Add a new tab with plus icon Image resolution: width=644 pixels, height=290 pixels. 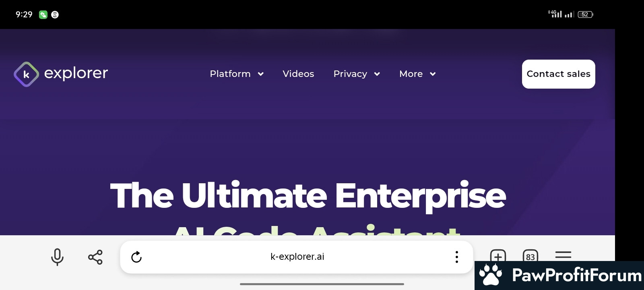[x=498, y=255]
